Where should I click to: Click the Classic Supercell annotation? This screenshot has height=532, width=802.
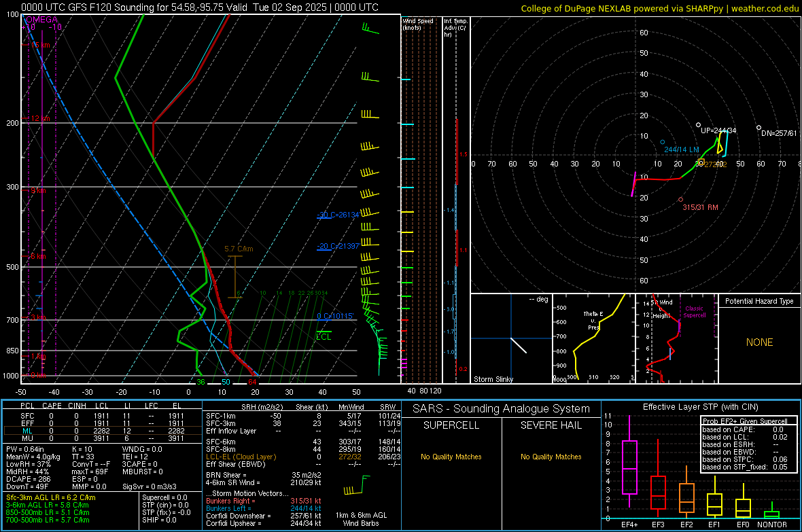pos(695,312)
